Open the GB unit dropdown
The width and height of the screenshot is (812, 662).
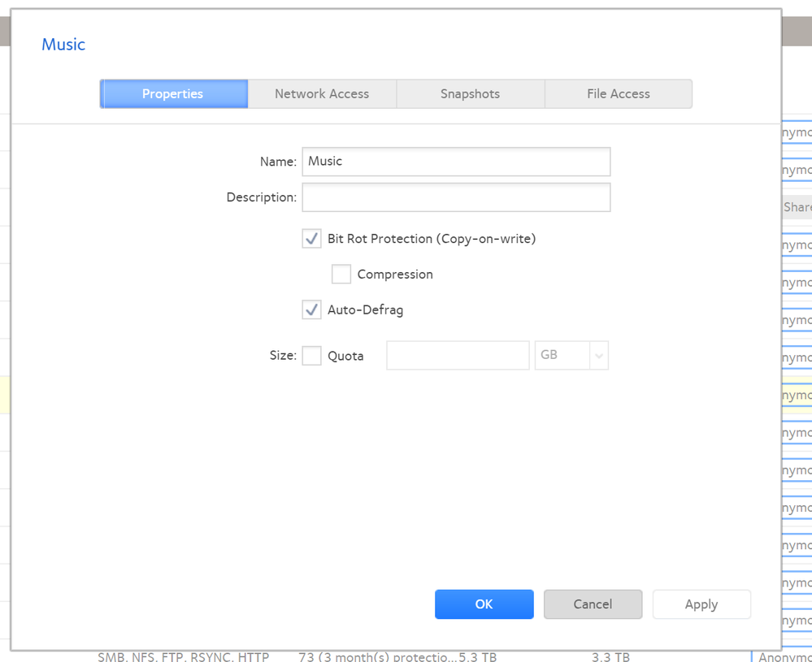tap(571, 356)
